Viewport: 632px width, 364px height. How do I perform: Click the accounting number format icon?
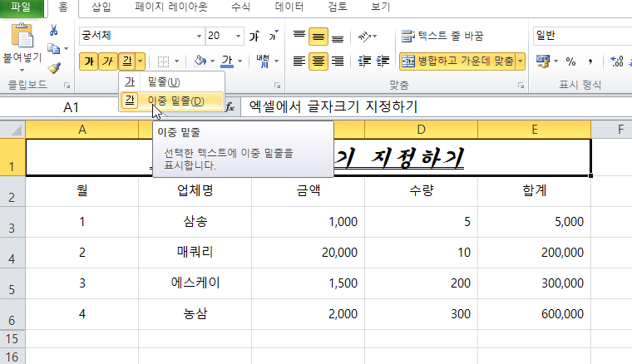[x=542, y=61]
